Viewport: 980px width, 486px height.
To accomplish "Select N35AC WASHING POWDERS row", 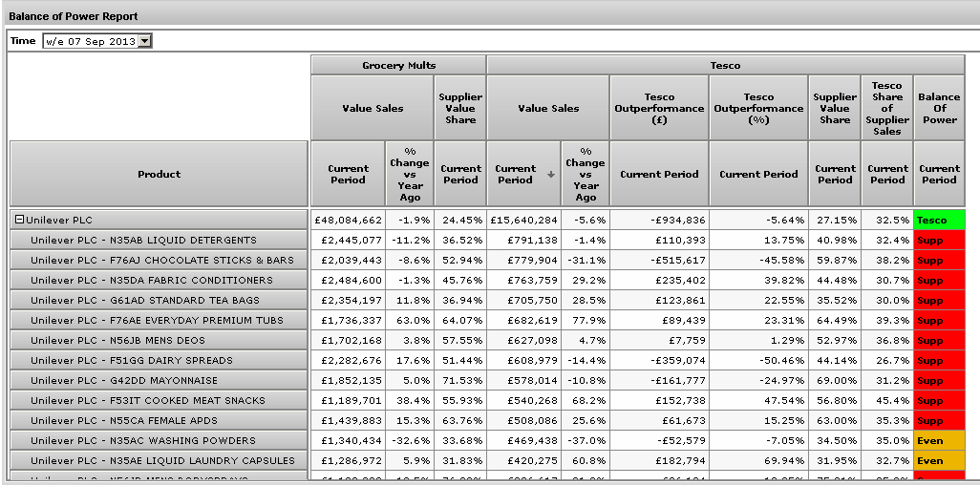I will (x=159, y=440).
